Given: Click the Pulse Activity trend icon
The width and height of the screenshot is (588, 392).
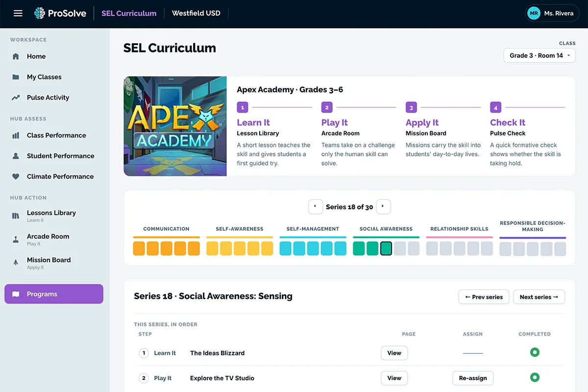Looking at the screenshot, I should [x=16, y=98].
